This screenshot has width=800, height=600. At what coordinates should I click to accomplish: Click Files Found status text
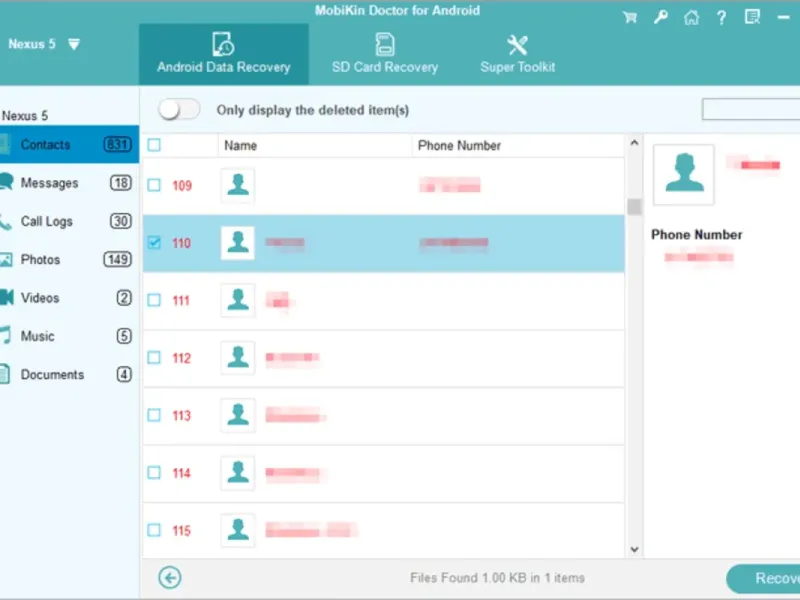coord(497,578)
